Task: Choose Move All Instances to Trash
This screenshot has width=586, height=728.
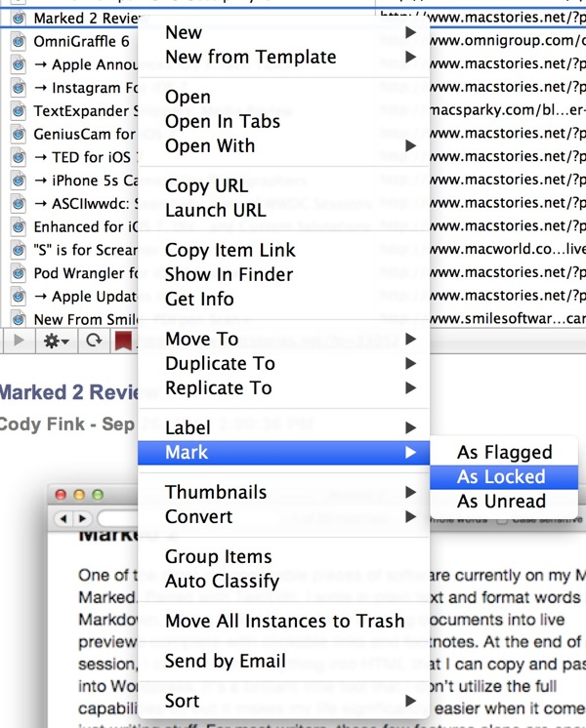Action: 283,622
